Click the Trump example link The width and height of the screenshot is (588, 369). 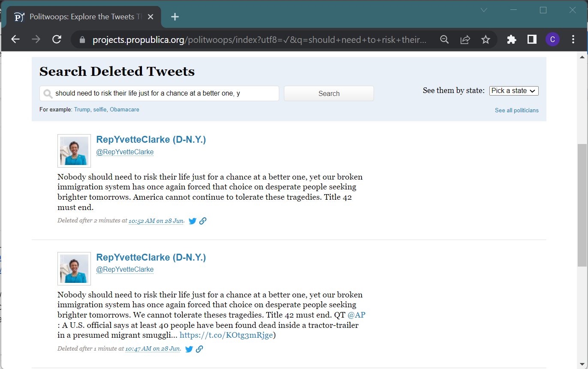82,110
